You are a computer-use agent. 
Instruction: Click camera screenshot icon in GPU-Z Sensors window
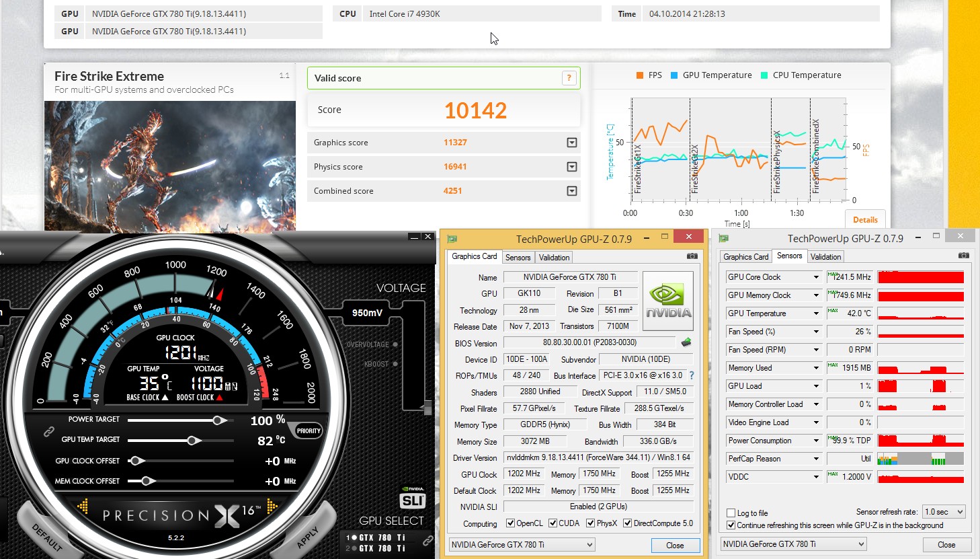963,256
